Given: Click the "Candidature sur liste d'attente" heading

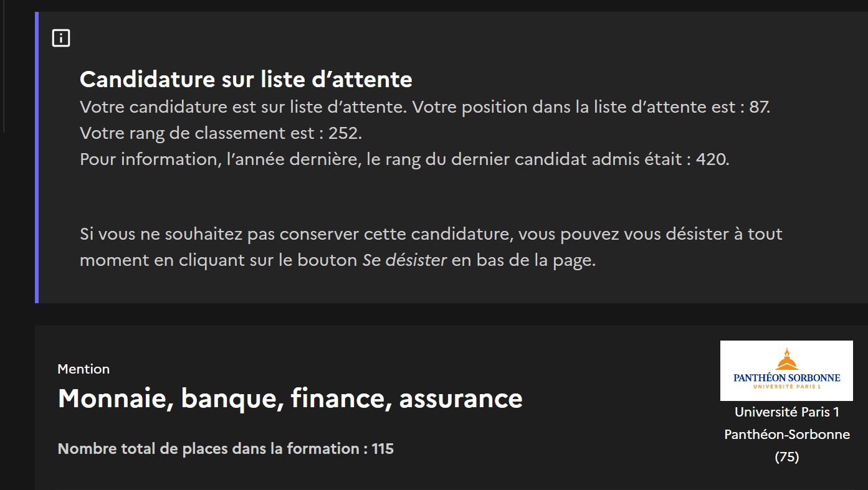Looking at the screenshot, I should [246, 80].
